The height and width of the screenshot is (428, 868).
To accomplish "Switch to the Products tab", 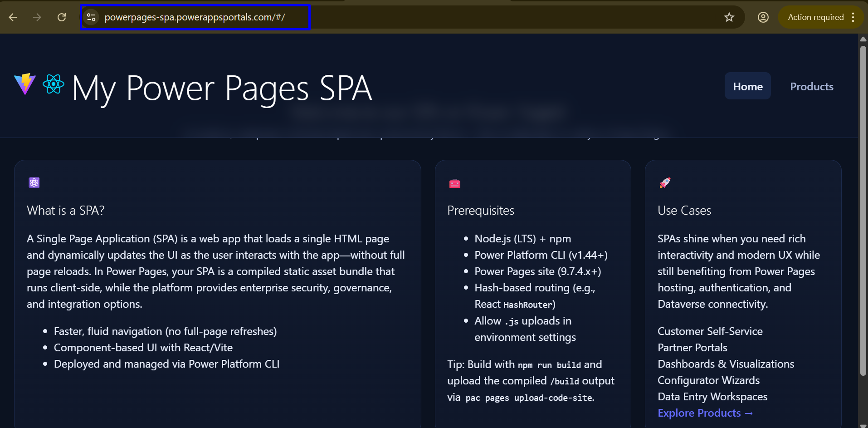I will tap(811, 86).
